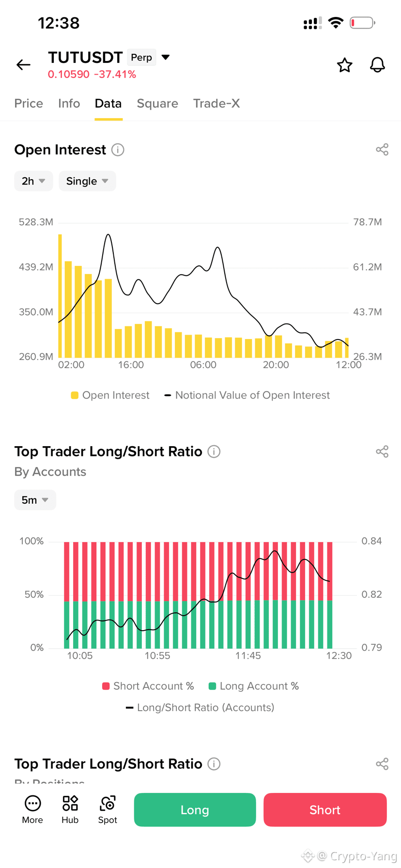This screenshot has width=401, height=868.
Task: Open Open Interest info icon
Action: pos(118,150)
